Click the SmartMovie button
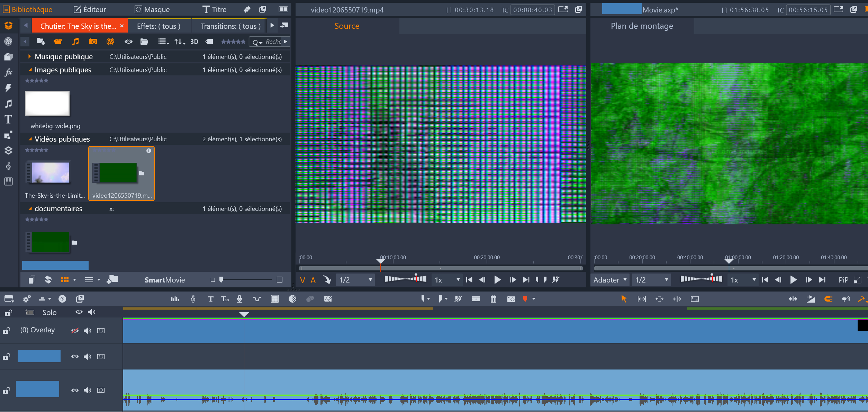Screen dimensions: 868x412 click(164, 280)
